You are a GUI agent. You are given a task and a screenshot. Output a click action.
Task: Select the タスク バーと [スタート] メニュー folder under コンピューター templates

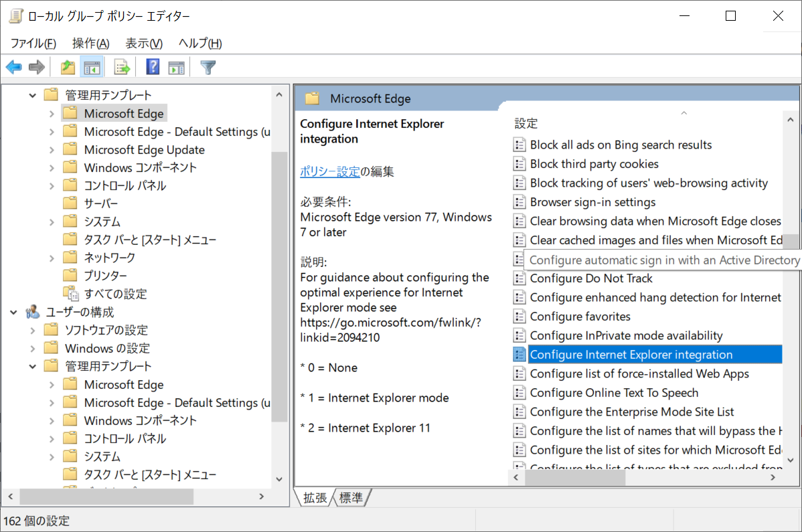coord(150,240)
